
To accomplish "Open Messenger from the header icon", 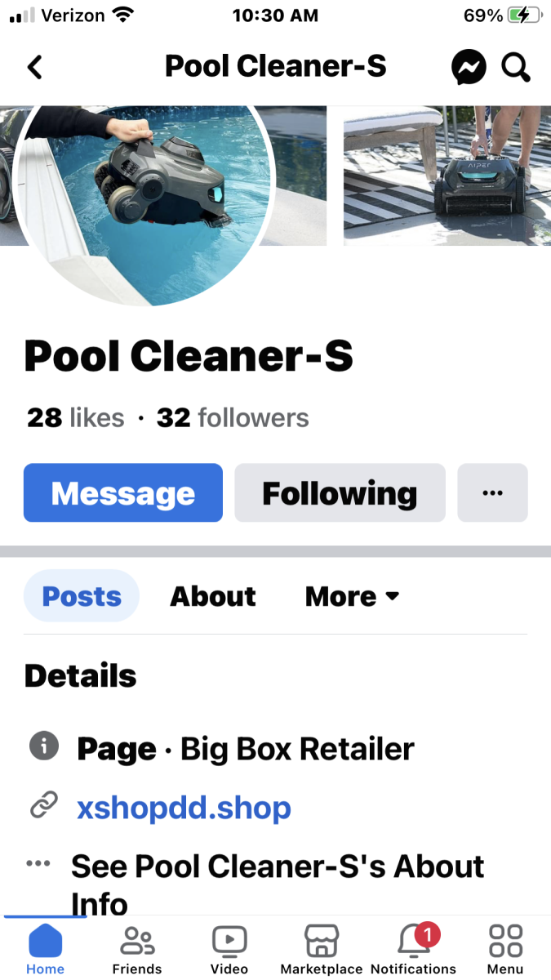I will point(469,67).
